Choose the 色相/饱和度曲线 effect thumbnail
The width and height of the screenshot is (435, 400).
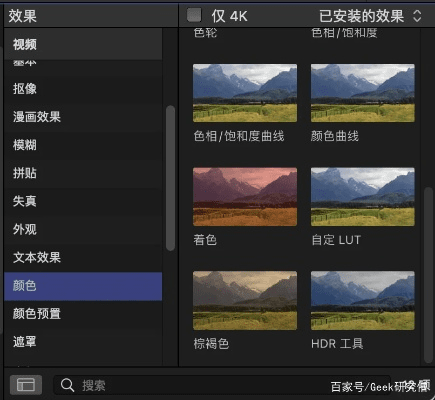coord(245,93)
